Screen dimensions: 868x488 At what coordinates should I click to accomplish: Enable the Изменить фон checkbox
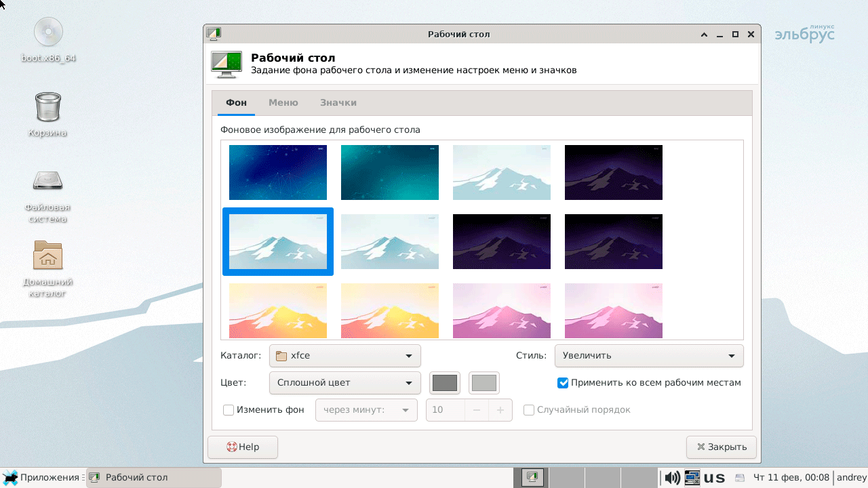point(229,410)
